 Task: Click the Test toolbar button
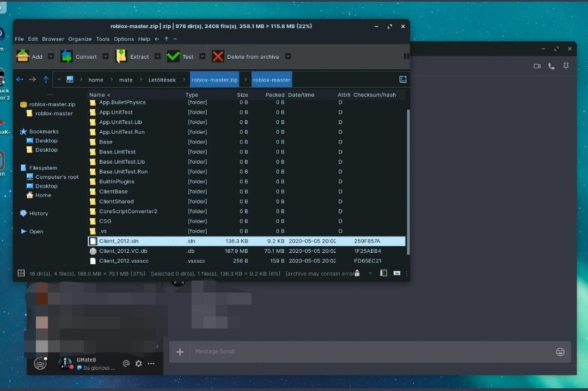click(x=180, y=57)
